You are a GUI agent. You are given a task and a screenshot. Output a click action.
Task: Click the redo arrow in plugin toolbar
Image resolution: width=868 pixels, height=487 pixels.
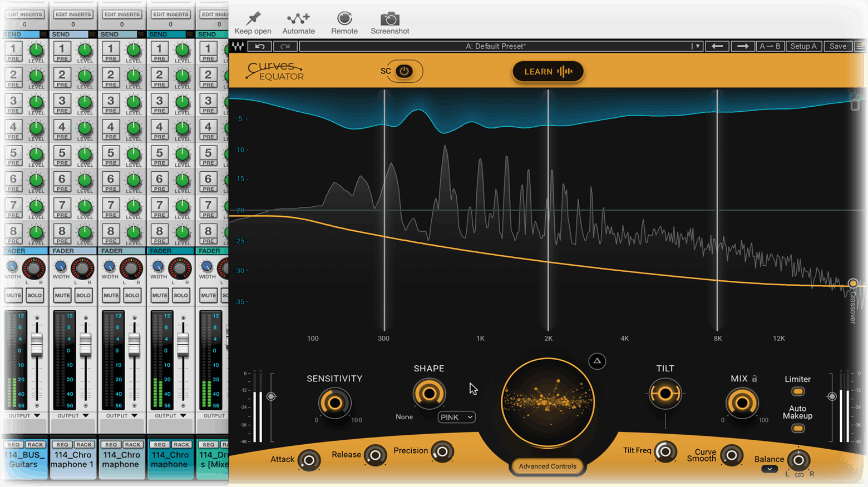point(285,46)
